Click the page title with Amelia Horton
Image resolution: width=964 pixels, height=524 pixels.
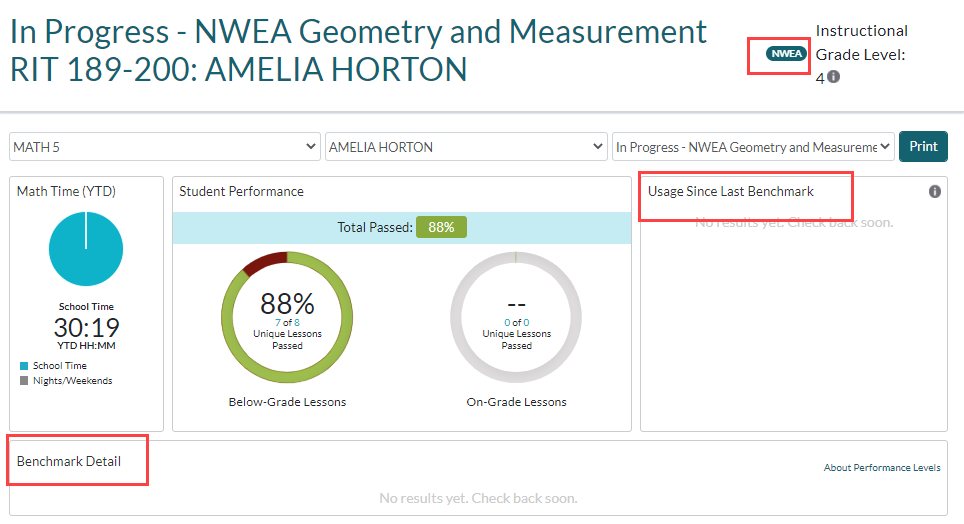358,50
